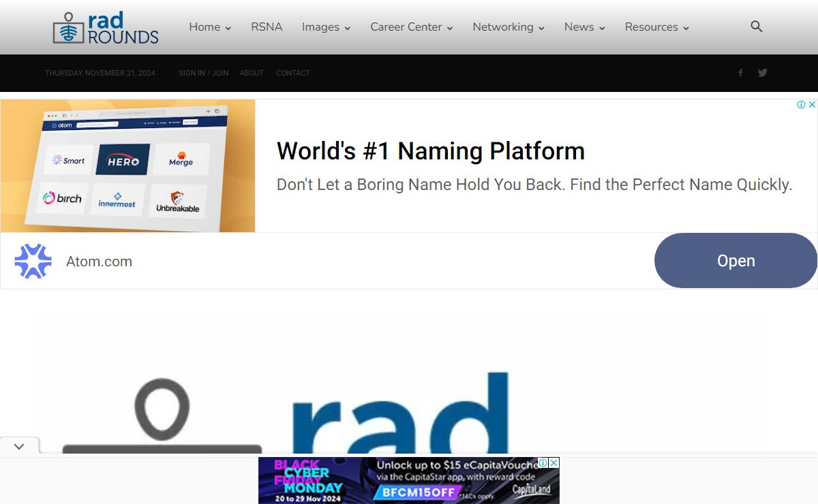The height and width of the screenshot is (504, 818).
Task: Open the Twitter icon in black bar
Action: (763, 73)
